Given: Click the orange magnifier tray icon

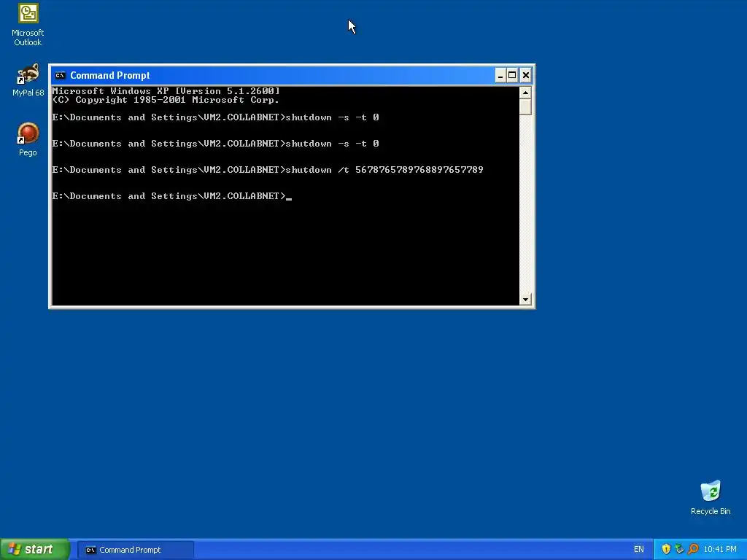Looking at the screenshot, I should [693, 549].
